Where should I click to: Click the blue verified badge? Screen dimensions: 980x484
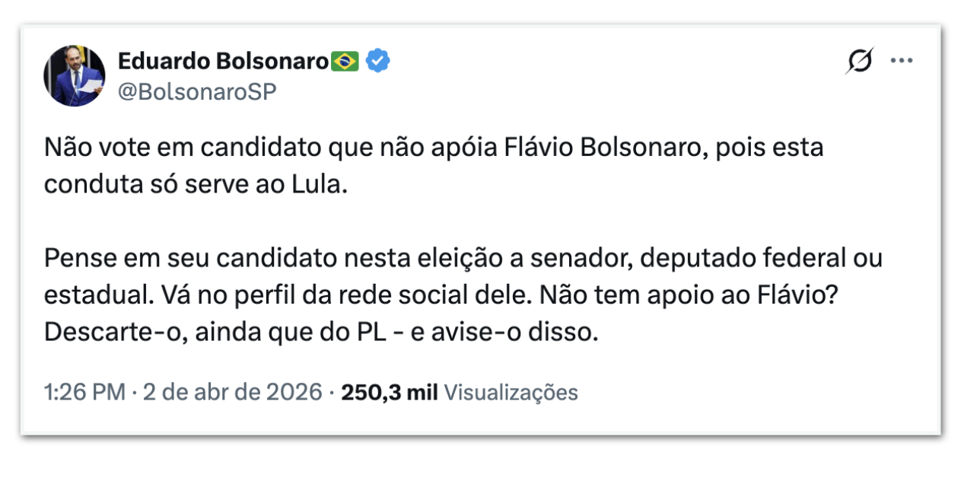[x=378, y=62]
